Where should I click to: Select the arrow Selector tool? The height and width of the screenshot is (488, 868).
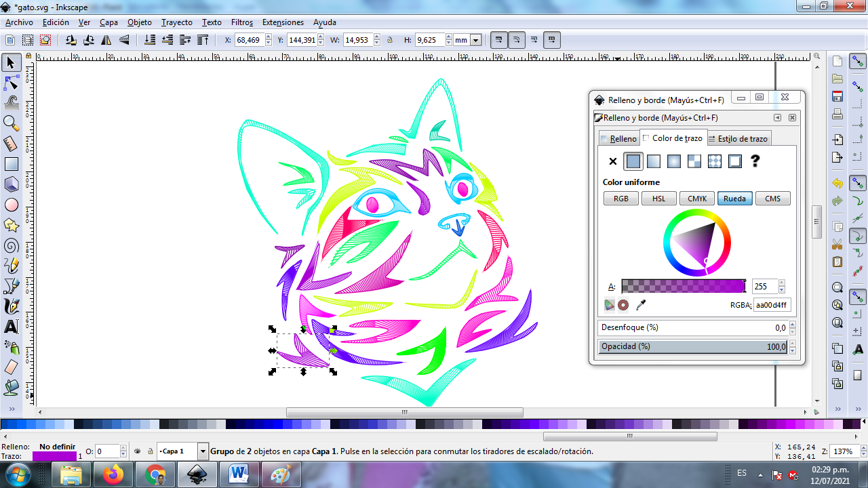click(x=11, y=63)
